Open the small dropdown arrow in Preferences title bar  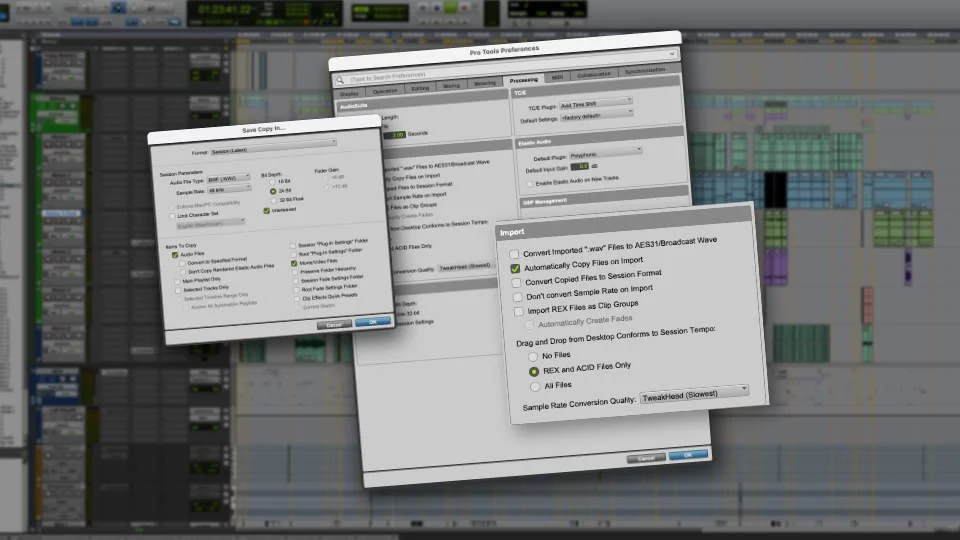coord(672,54)
